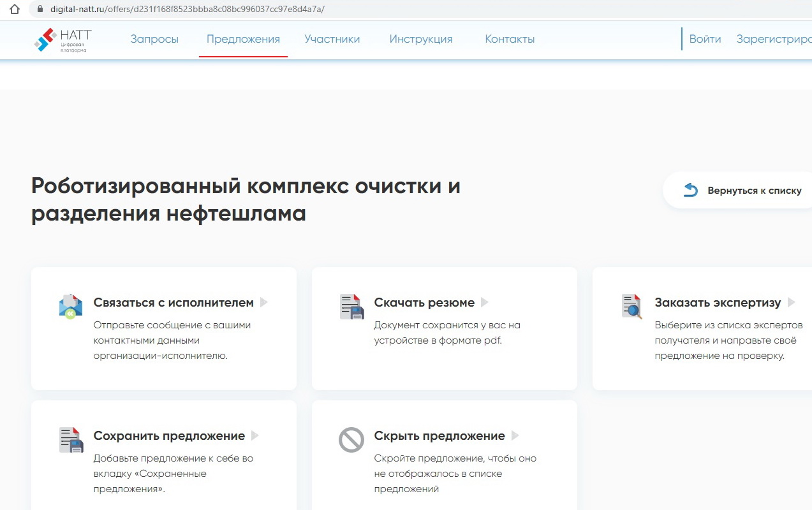Open the Запросы menu item
Viewport: 812px width, 510px height.
pos(154,39)
